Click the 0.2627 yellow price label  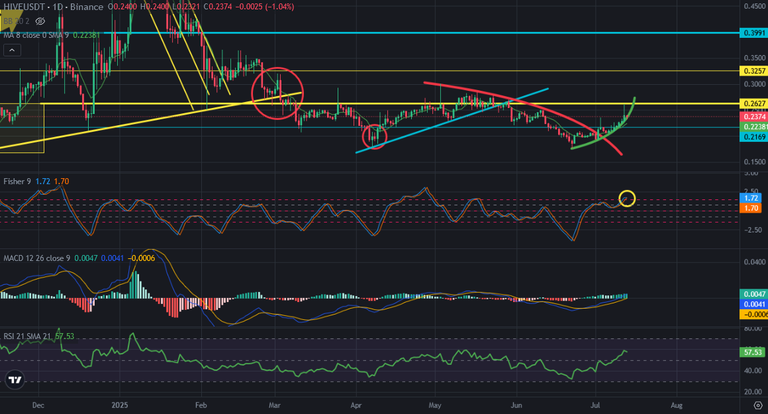[753, 104]
